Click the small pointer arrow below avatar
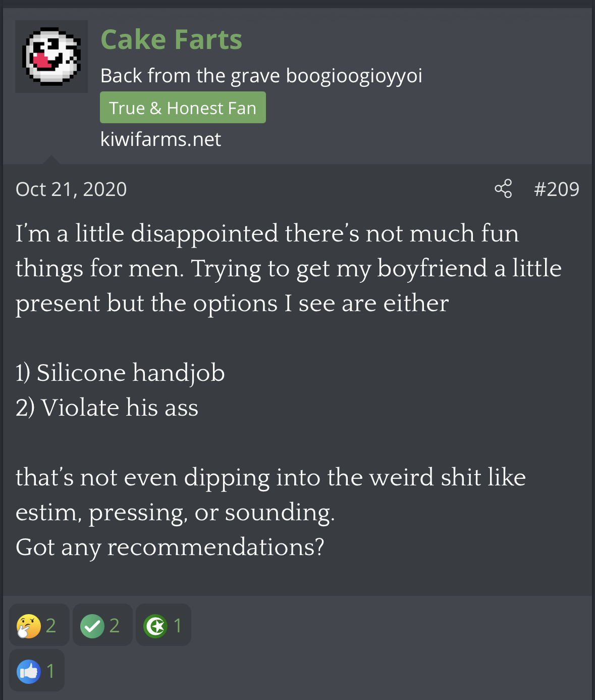This screenshot has width=595, height=700. pyautogui.click(x=50, y=160)
